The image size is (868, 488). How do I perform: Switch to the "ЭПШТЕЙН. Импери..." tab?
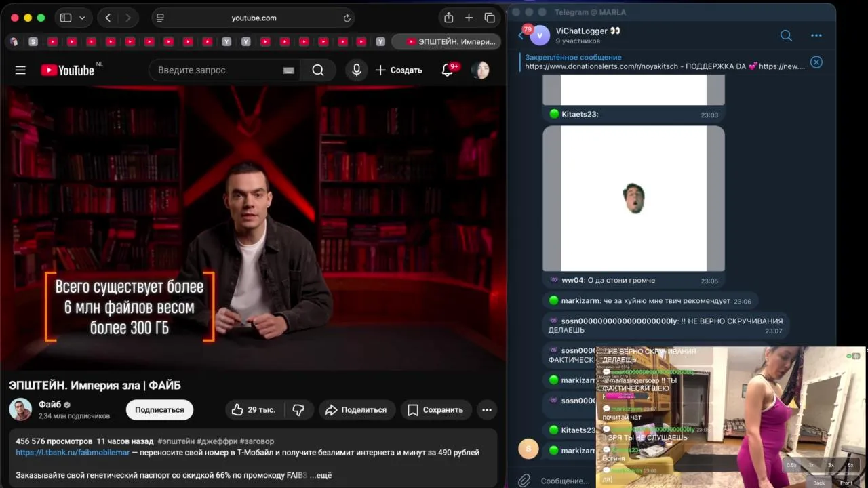(x=448, y=41)
